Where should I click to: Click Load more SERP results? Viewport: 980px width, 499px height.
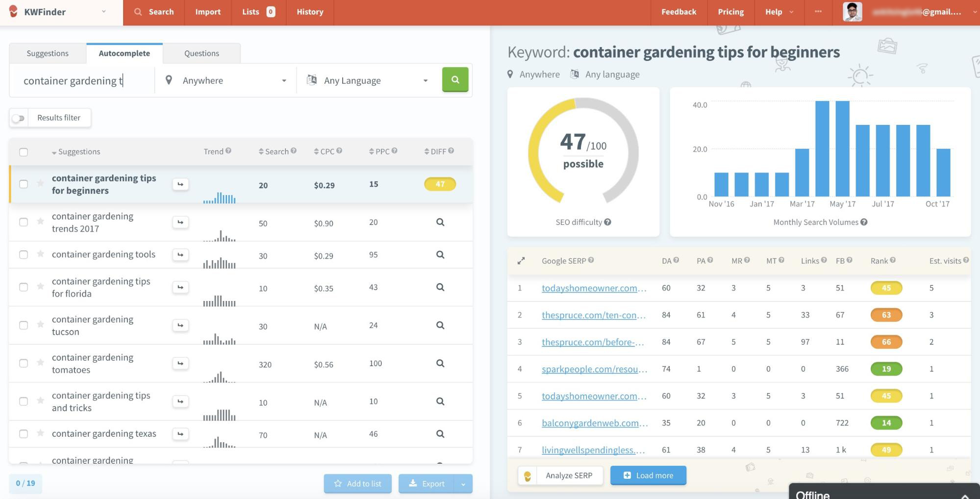click(648, 475)
